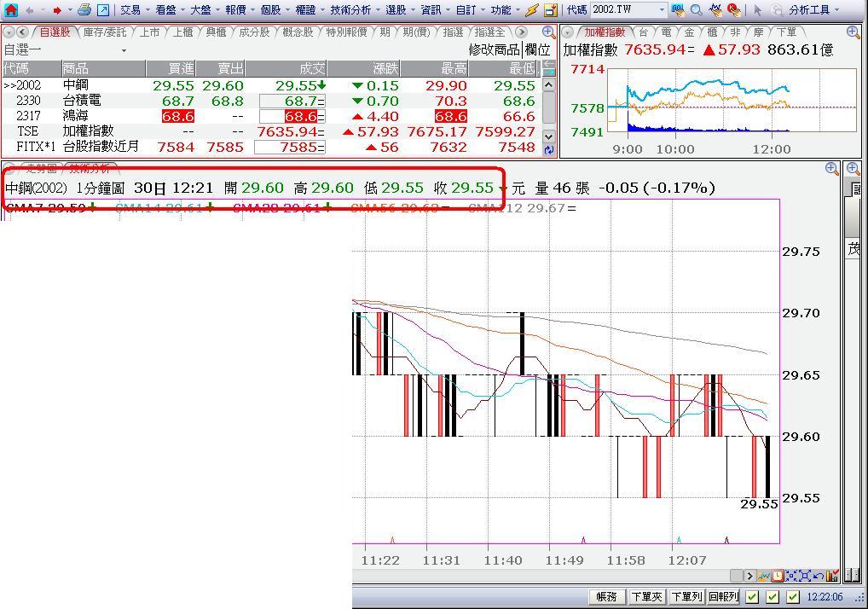868x609 pixels.
Task: Click the 漲跌 column header
Action: 364,68
